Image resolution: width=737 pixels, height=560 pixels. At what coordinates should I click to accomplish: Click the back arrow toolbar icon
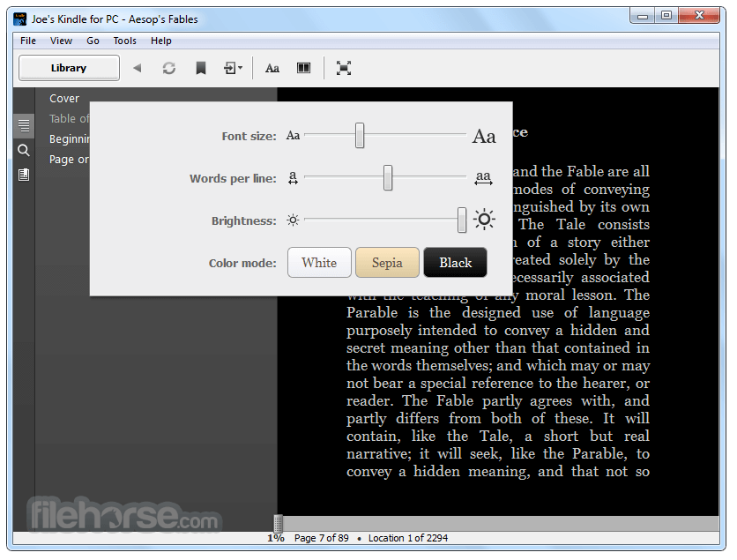pyautogui.click(x=138, y=68)
